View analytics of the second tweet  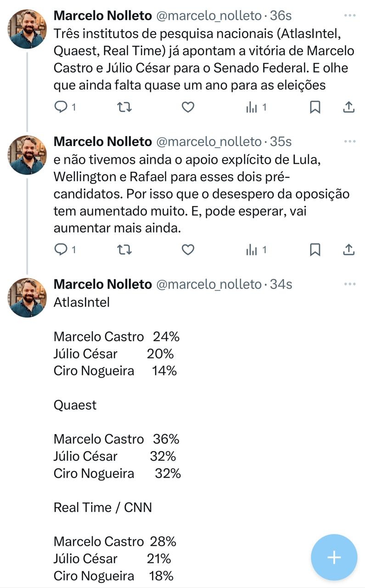(252, 249)
